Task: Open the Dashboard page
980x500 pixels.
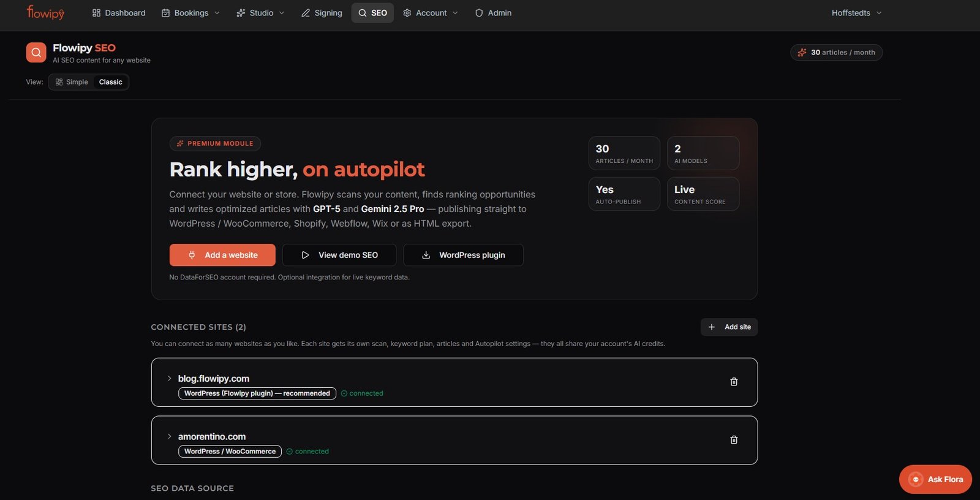Action: click(119, 13)
